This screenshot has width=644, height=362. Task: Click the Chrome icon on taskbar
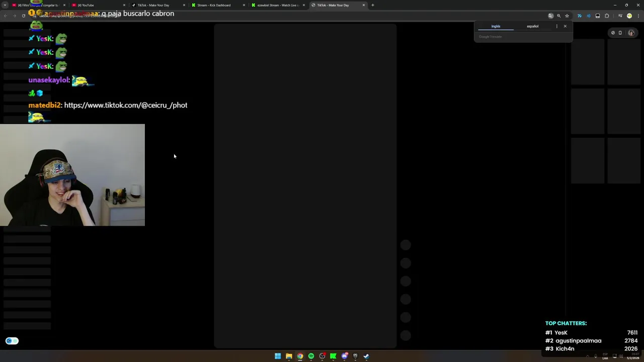(x=300, y=356)
